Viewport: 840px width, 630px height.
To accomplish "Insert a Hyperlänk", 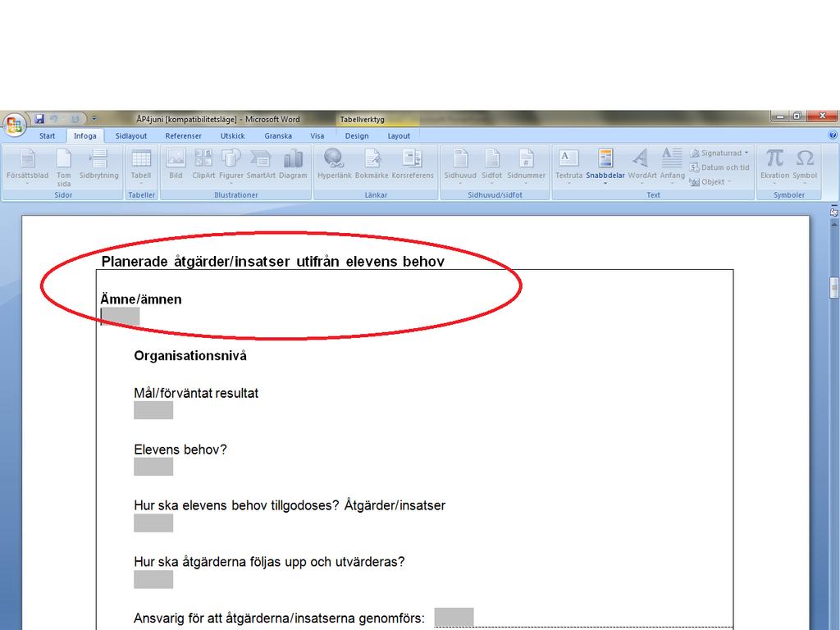I will pyautogui.click(x=335, y=165).
